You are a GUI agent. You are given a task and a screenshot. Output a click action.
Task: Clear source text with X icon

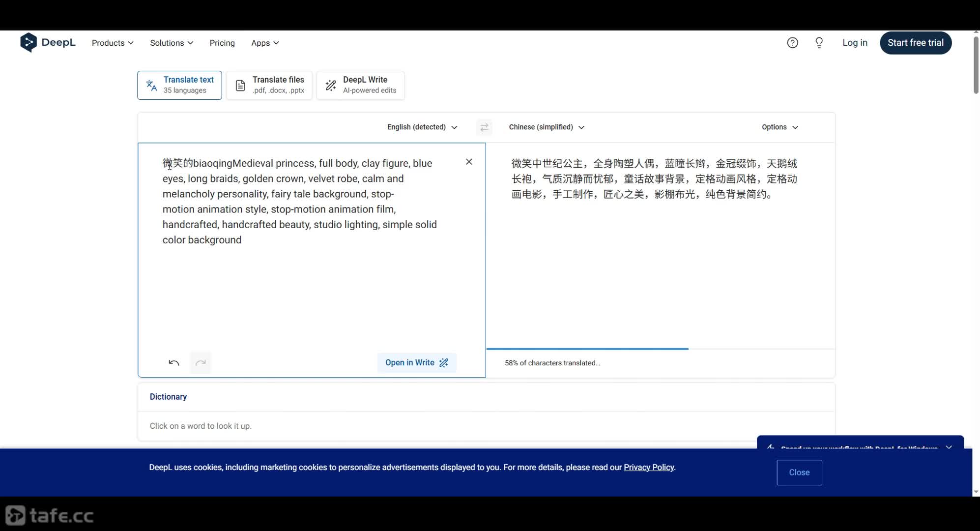pos(469,162)
